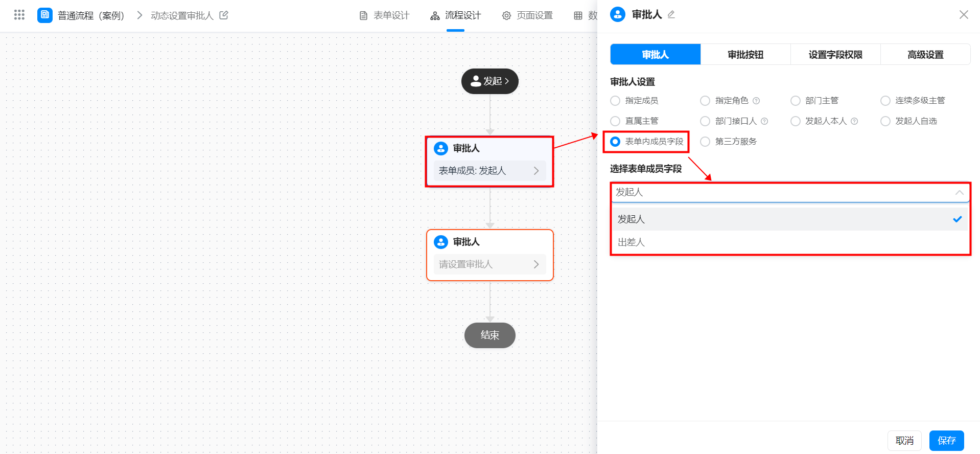Image resolution: width=980 pixels, height=454 pixels.
Task: Click the person icon in 发起 node
Action: [476, 81]
